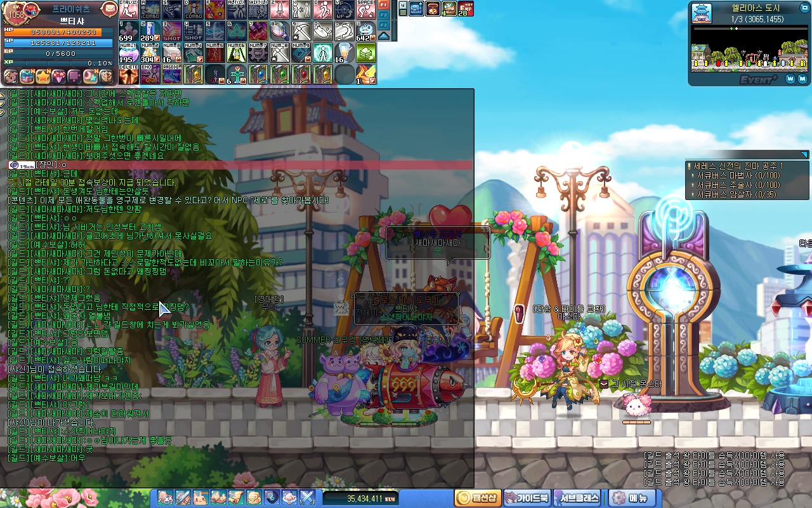Select the SPACE skill slot

coord(366,10)
